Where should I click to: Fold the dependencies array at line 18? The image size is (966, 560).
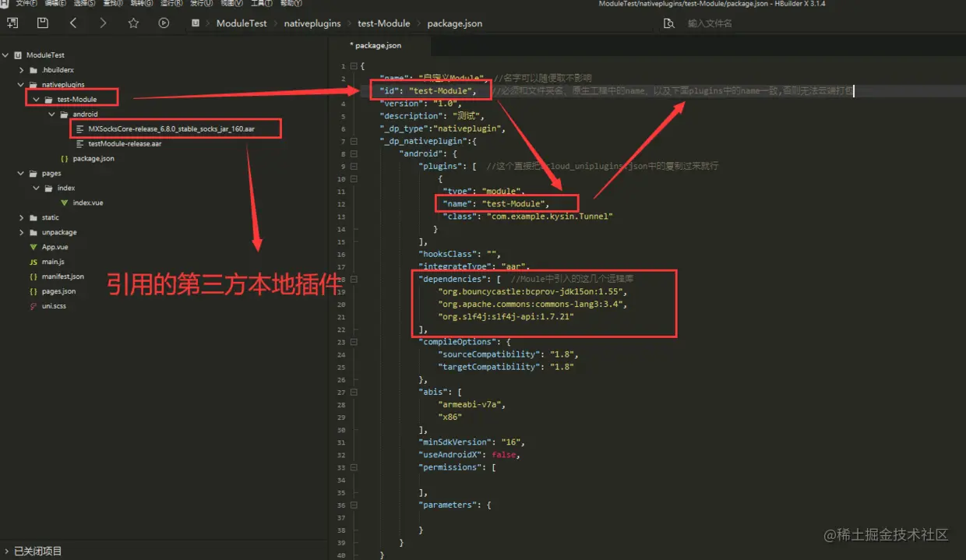tap(354, 279)
